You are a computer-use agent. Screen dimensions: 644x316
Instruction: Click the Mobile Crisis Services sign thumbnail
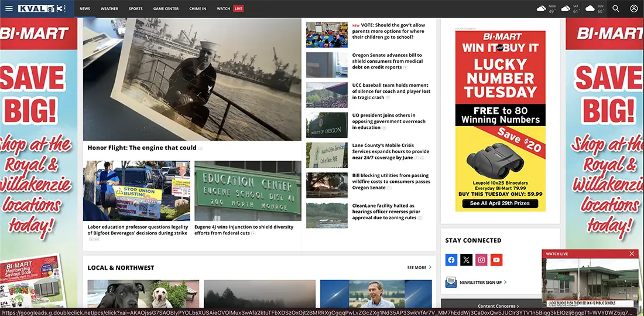(327, 155)
